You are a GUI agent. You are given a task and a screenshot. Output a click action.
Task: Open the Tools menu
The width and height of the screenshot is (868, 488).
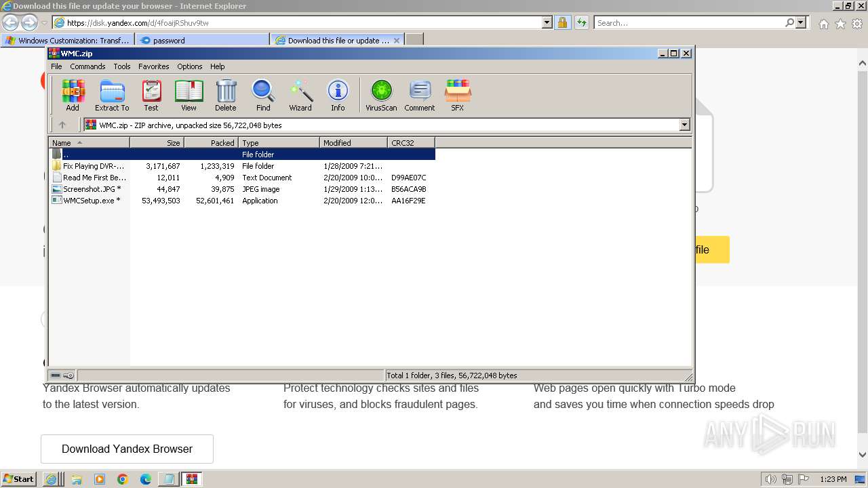[122, 66]
